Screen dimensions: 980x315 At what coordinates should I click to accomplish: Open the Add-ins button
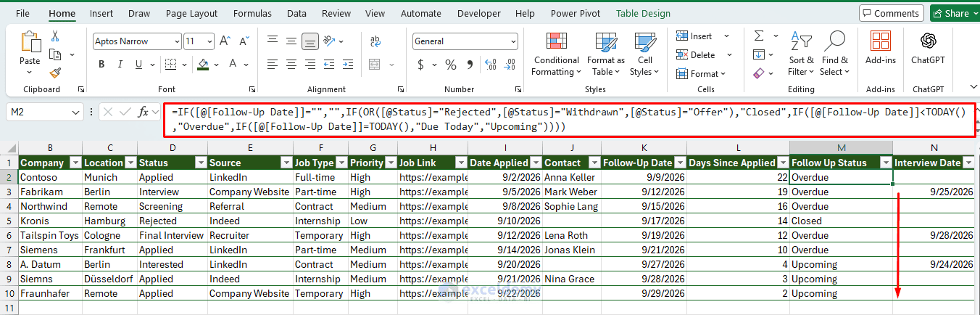click(881, 49)
